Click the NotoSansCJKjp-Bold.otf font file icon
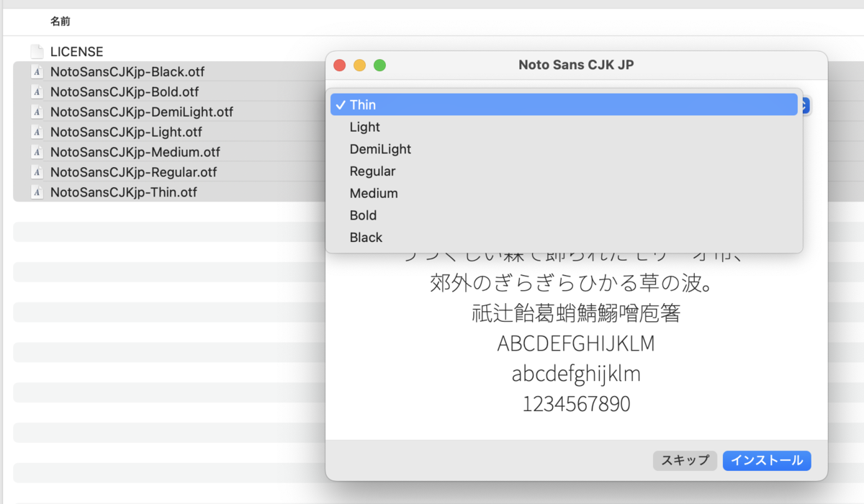The height and width of the screenshot is (504, 864). pyautogui.click(x=37, y=92)
